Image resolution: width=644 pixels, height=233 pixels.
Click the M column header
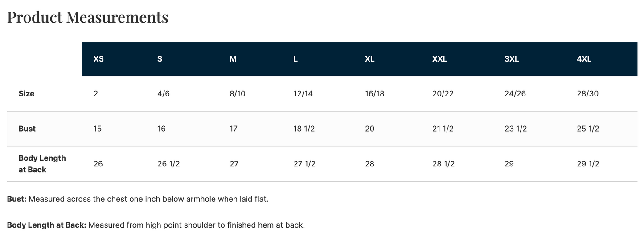233,59
